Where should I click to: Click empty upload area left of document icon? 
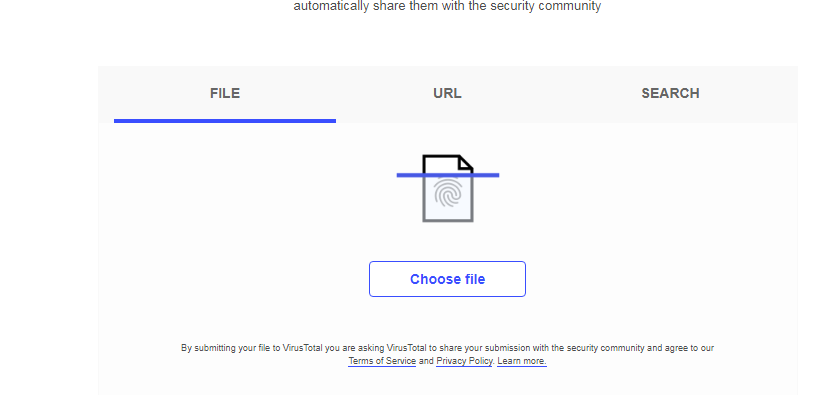pyautogui.click(x=248, y=190)
